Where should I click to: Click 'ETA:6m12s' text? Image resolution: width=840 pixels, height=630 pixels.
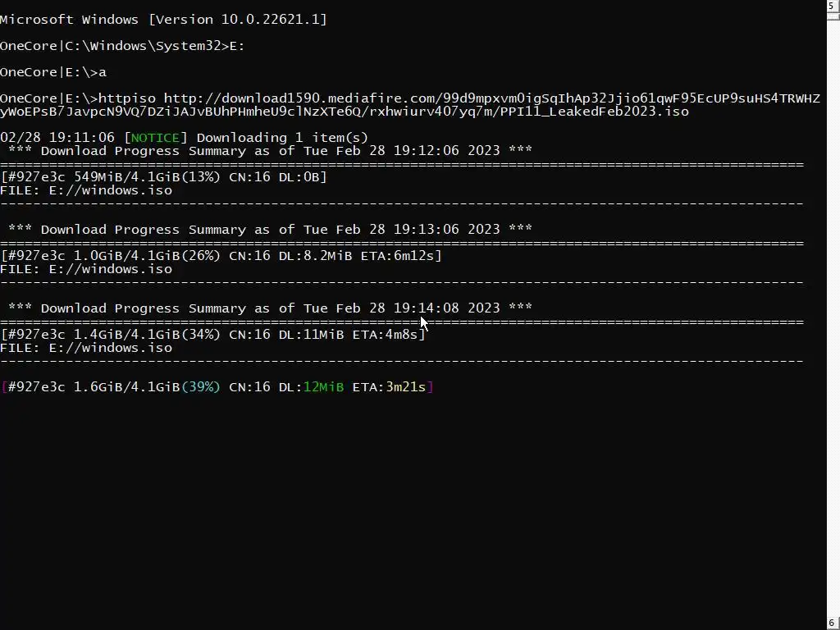(397, 256)
